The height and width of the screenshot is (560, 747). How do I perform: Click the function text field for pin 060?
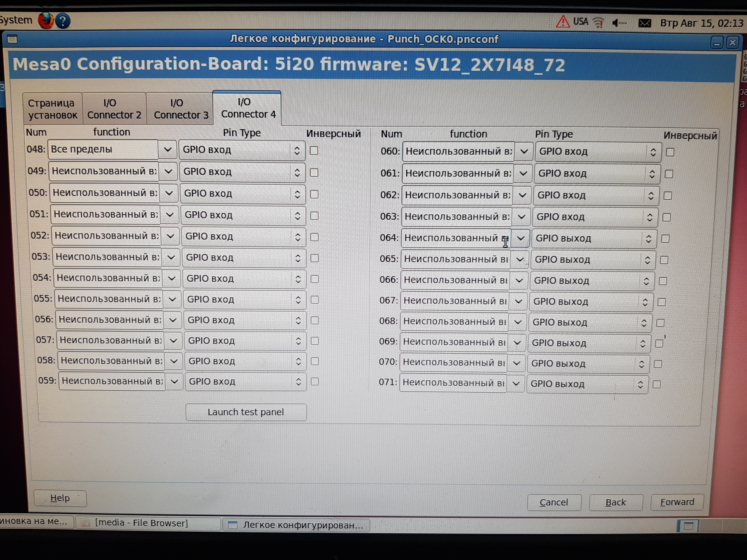[458, 151]
